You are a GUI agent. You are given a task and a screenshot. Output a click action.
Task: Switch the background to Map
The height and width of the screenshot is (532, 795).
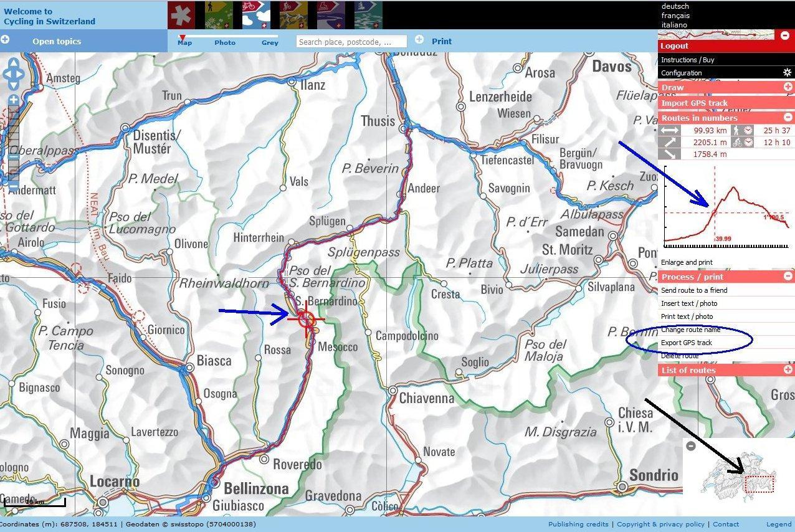coord(184,42)
